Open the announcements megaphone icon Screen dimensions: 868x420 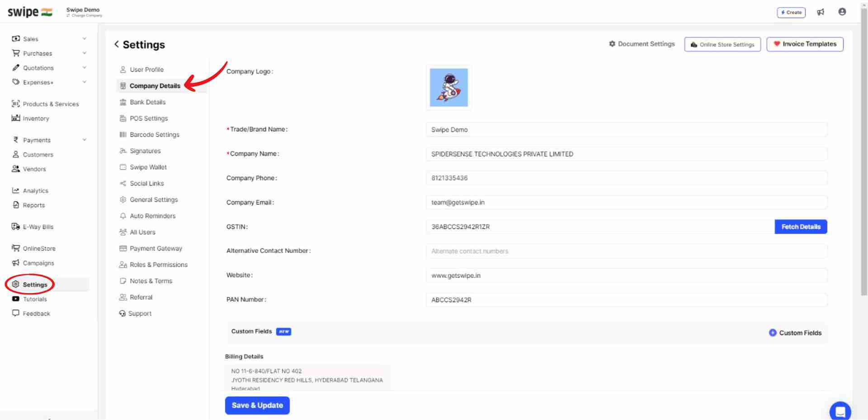tap(821, 12)
